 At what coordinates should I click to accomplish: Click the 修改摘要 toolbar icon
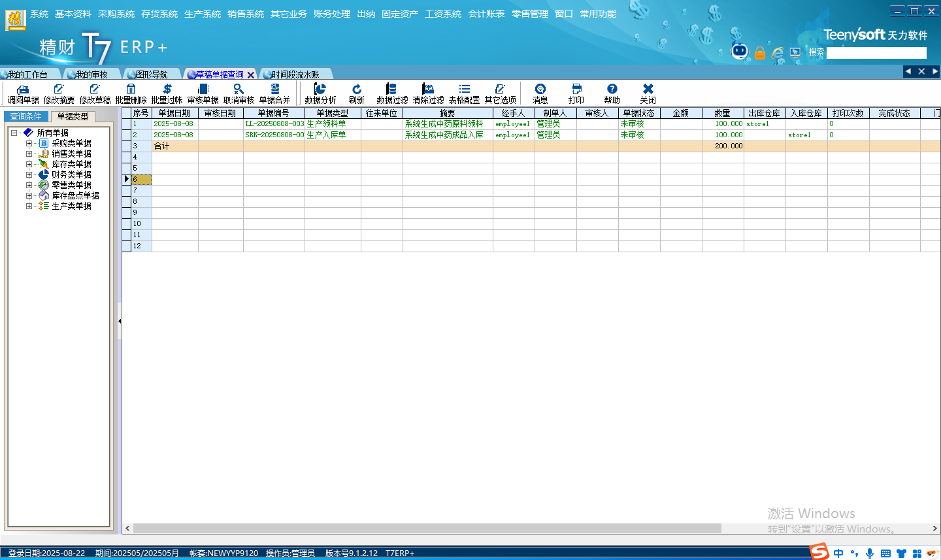tap(59, 90)
